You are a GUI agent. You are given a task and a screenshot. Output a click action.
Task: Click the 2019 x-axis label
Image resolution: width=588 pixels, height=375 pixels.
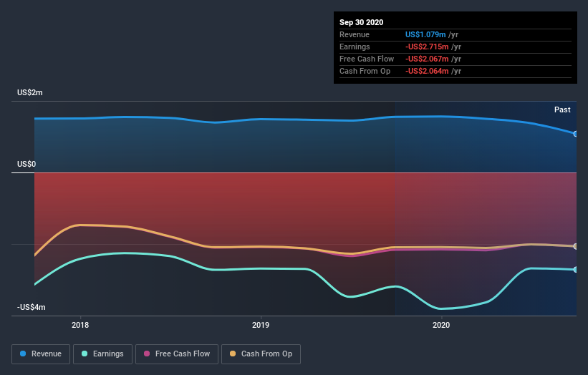[261, 325]
